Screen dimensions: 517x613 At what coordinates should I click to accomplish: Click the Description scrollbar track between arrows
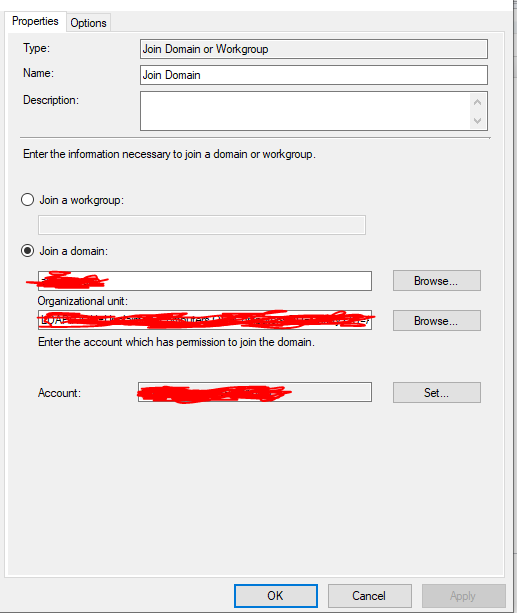(x=477, y=111)
